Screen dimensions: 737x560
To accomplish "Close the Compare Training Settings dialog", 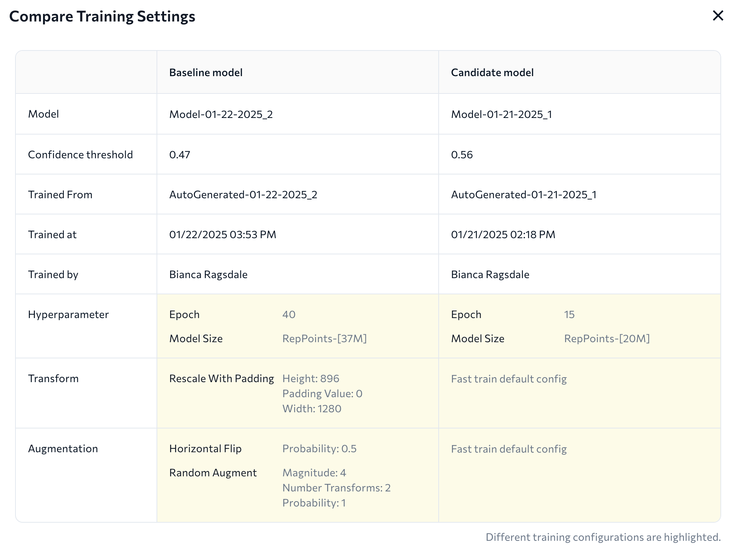I will click(x=718, y=16).
